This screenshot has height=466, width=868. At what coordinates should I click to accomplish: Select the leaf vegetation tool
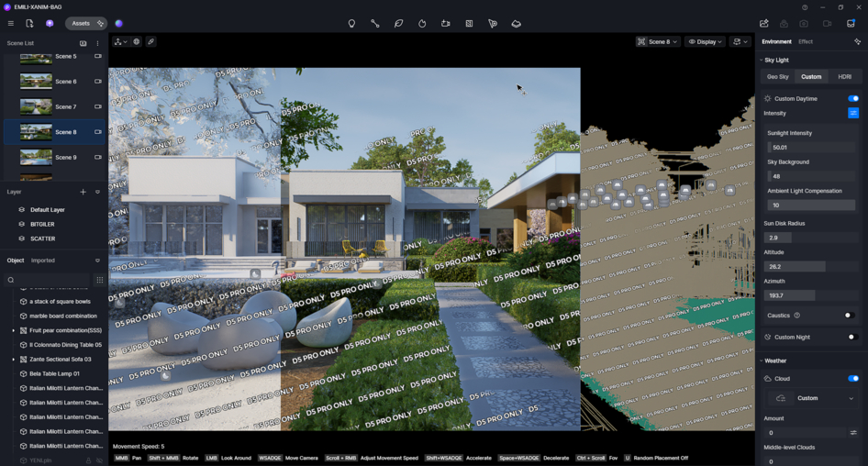click(x=398, y=23)
